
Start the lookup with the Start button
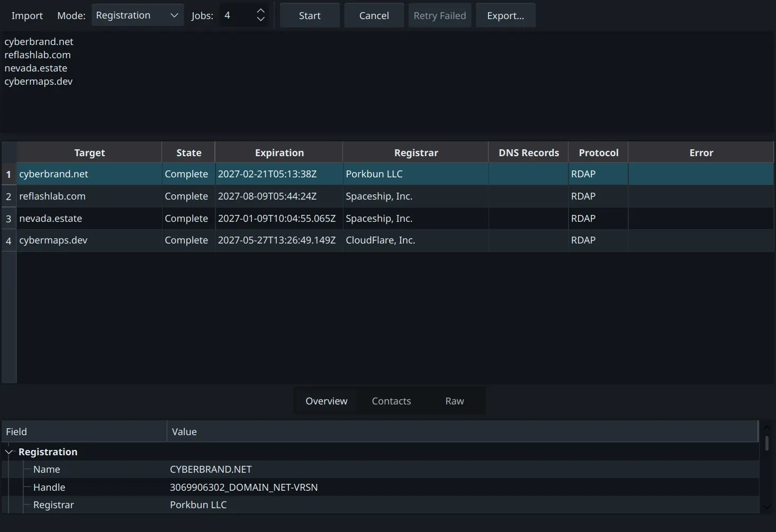pyautogui.click(x=310, y=15)
